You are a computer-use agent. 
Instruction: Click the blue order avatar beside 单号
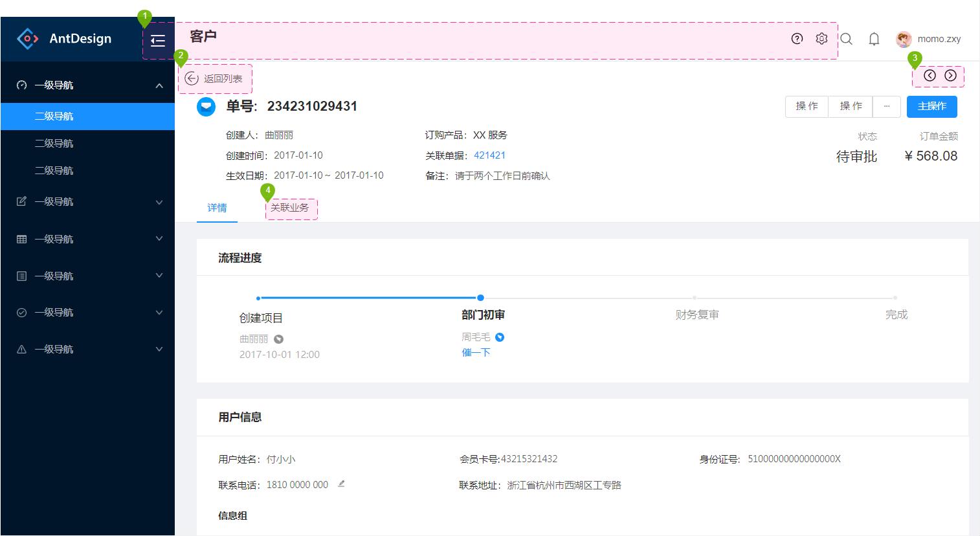tap(205, 107)
